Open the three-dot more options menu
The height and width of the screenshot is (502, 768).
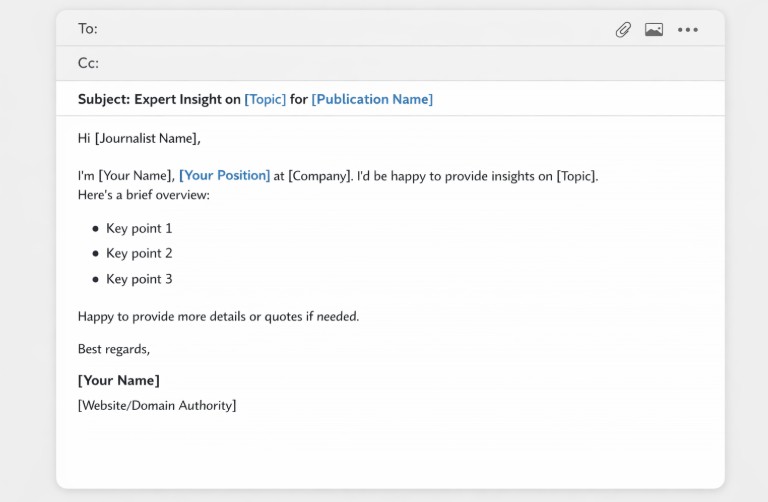point(687,30)
